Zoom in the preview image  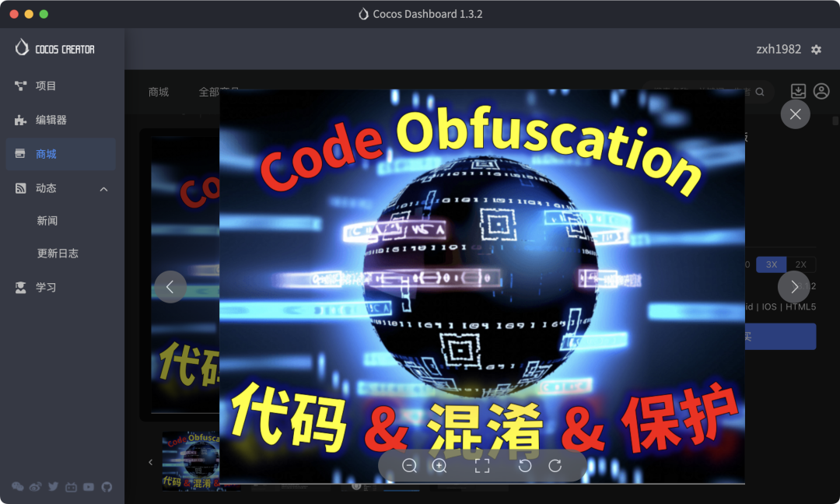pyautogui.click(x=439, y=465)
